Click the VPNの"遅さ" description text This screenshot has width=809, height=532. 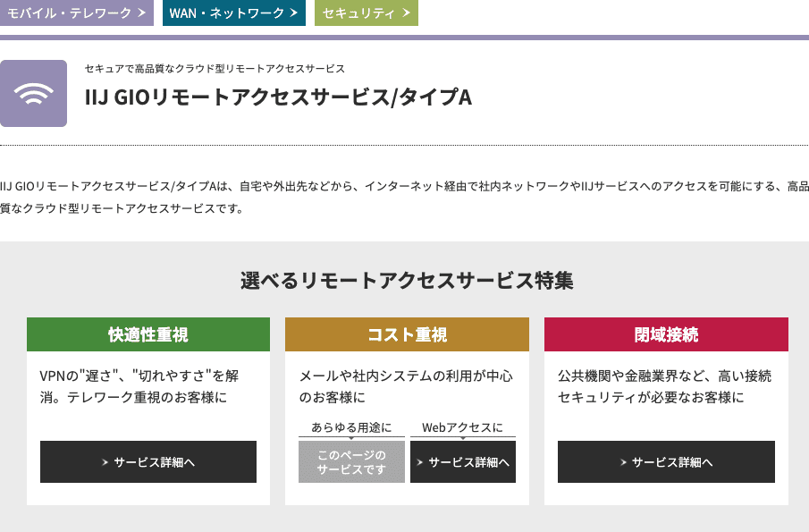[139, 386]
